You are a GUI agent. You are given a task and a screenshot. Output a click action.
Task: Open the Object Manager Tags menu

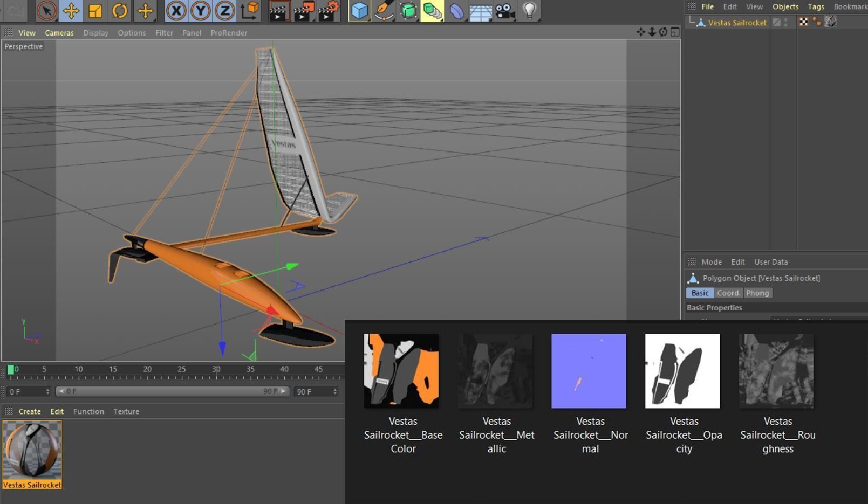(x=816, y=6)
